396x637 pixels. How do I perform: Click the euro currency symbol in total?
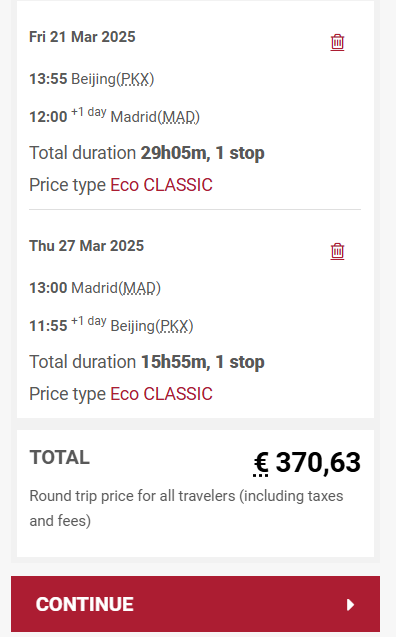tap(261, 463)
